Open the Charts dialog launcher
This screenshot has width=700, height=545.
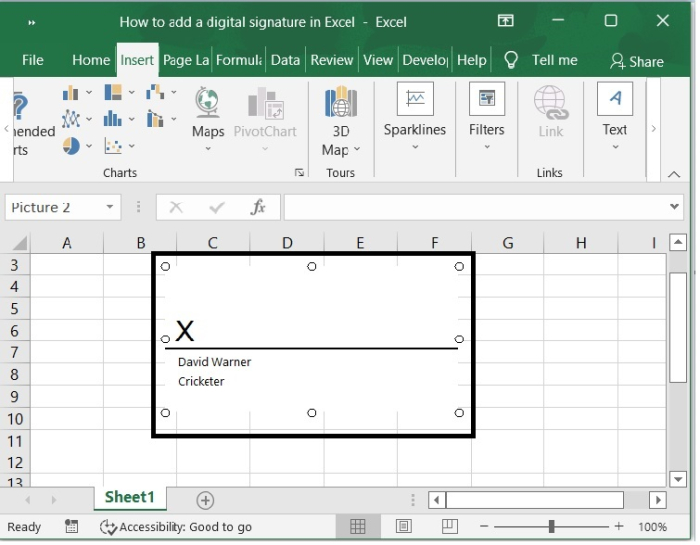tap(299, 173)
